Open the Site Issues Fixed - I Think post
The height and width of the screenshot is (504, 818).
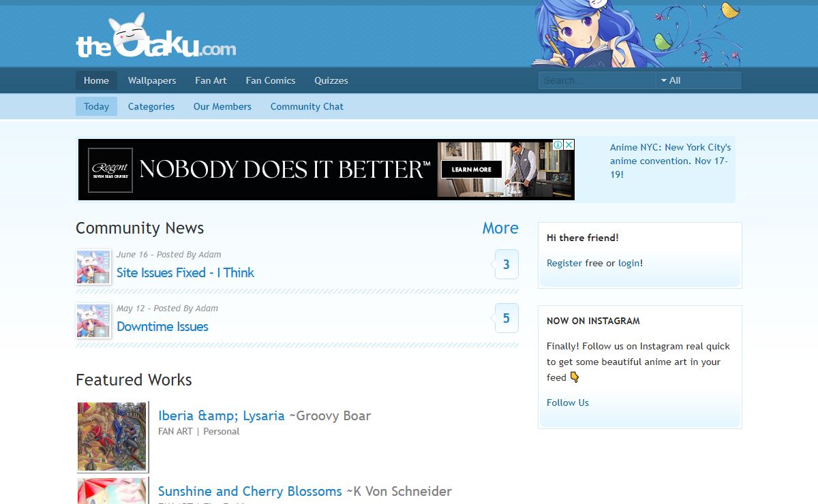tap(185, 272)
